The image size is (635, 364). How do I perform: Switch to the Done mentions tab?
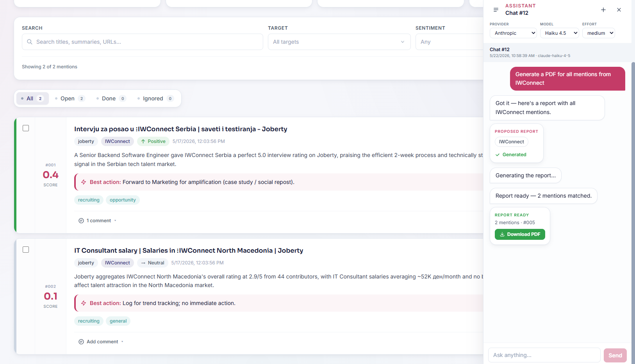point(111,98)
